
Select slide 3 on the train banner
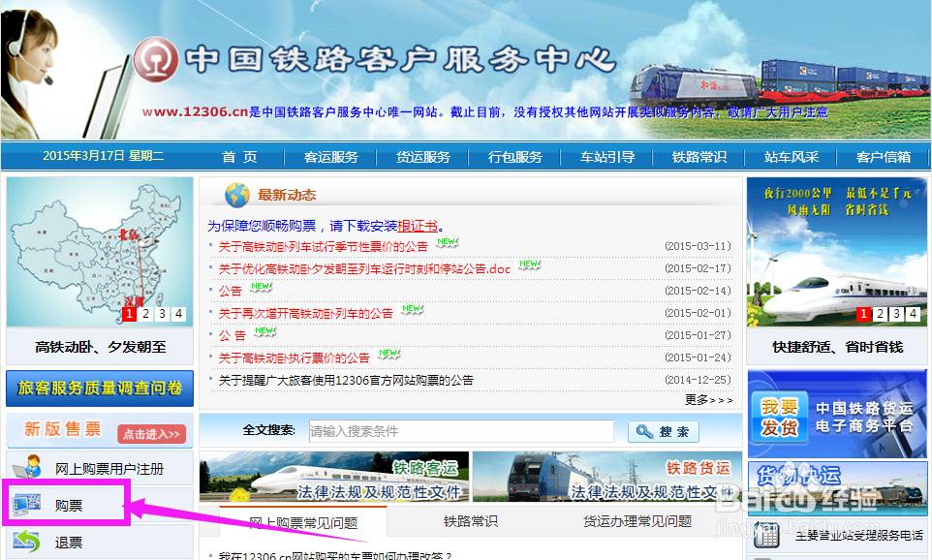[897, 314]
